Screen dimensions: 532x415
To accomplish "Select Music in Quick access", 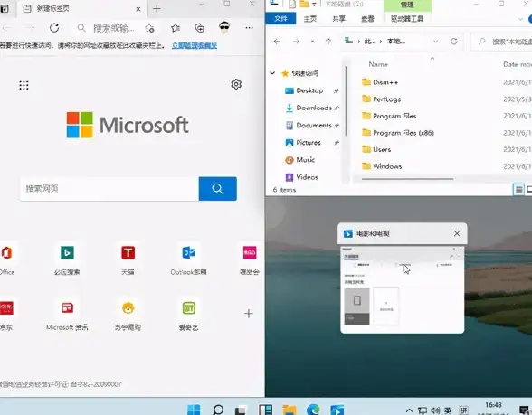I will click(x=305, y=160).
